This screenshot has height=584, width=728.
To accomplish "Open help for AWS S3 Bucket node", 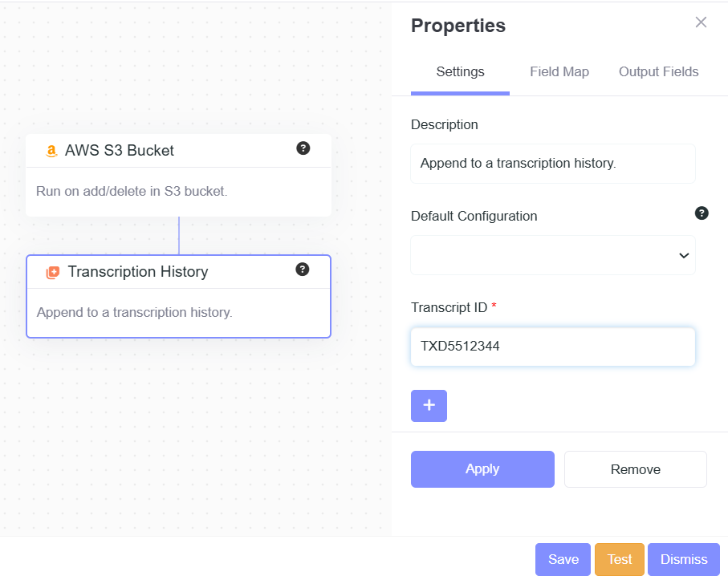I will coord(303,148).
